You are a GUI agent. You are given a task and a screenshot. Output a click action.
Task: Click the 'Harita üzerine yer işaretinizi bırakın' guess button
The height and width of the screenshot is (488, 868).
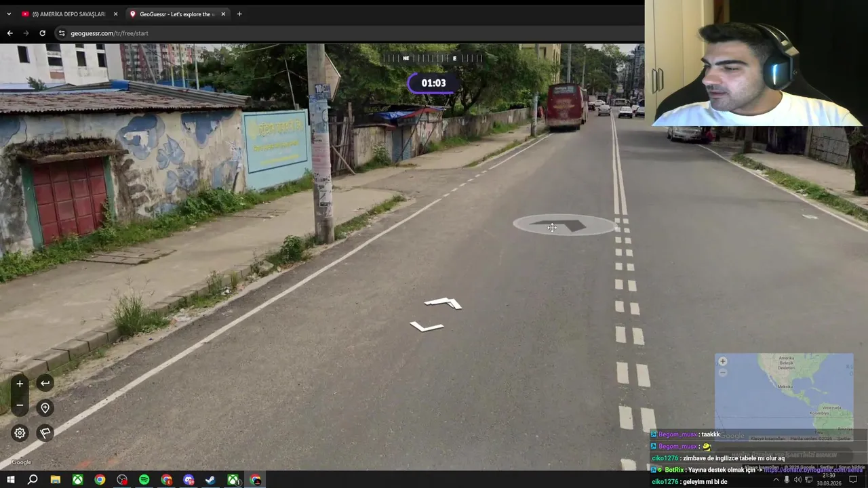click(784, 455)
